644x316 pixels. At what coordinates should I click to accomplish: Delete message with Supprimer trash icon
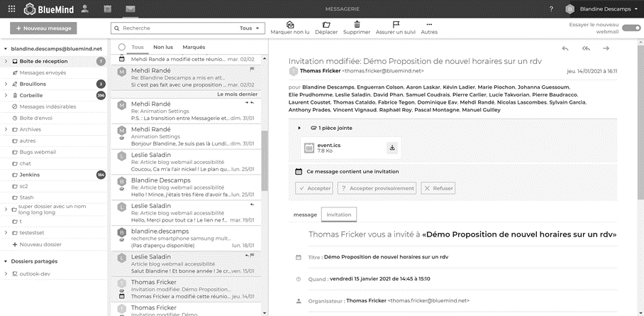point(357,25)
